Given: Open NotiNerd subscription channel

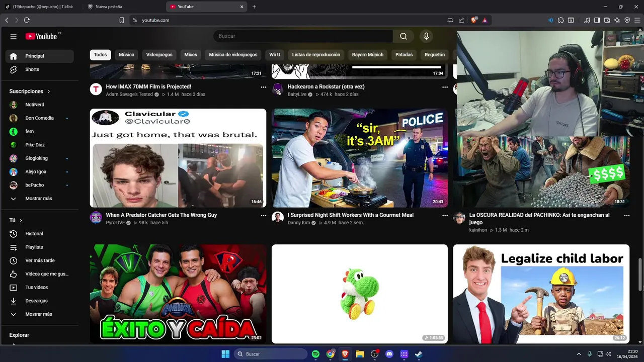Looking at the screenshot, I should [x=39, y=105].
